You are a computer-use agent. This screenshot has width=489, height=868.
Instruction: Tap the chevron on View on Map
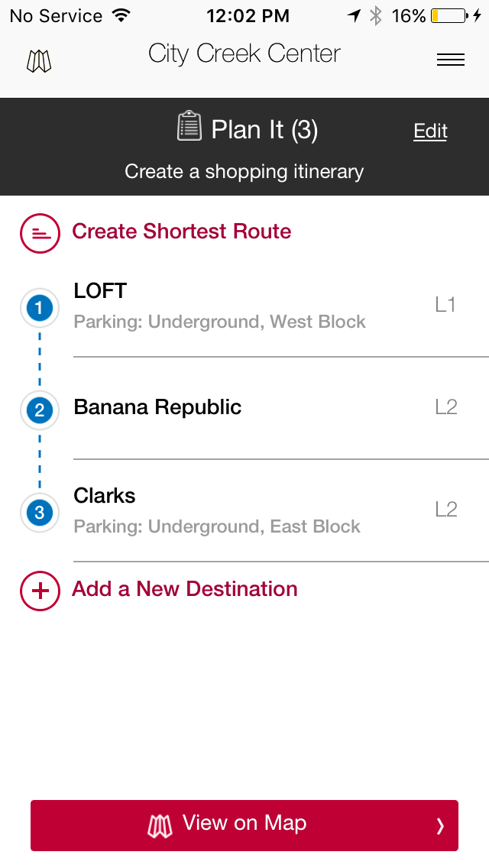440,826
